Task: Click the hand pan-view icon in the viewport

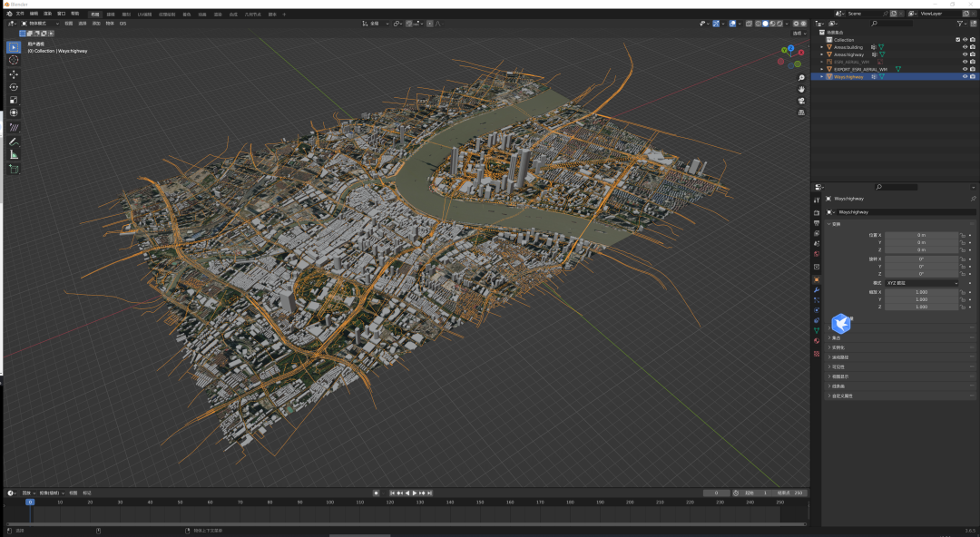Action: point(801,89)
